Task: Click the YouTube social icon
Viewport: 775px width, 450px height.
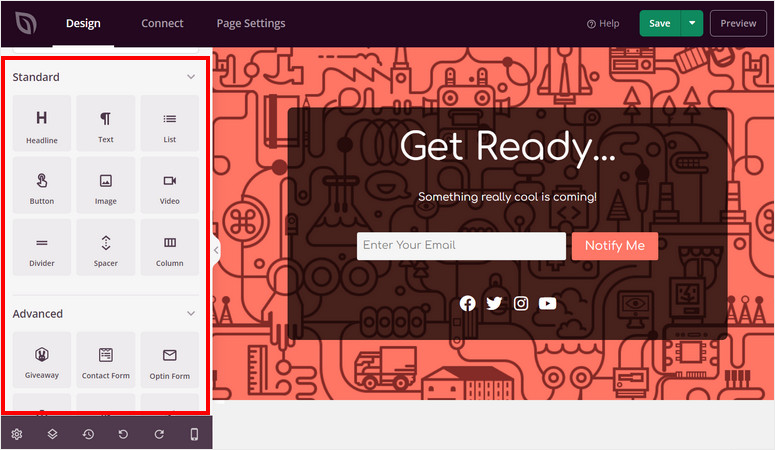Action: pos(548,303)
